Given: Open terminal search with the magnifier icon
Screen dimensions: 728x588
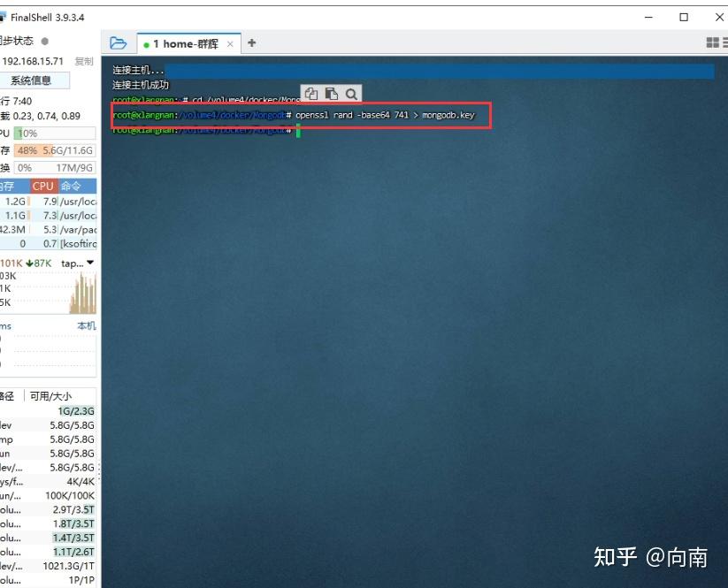Looking at the screenshot, I should pos(352,93).
